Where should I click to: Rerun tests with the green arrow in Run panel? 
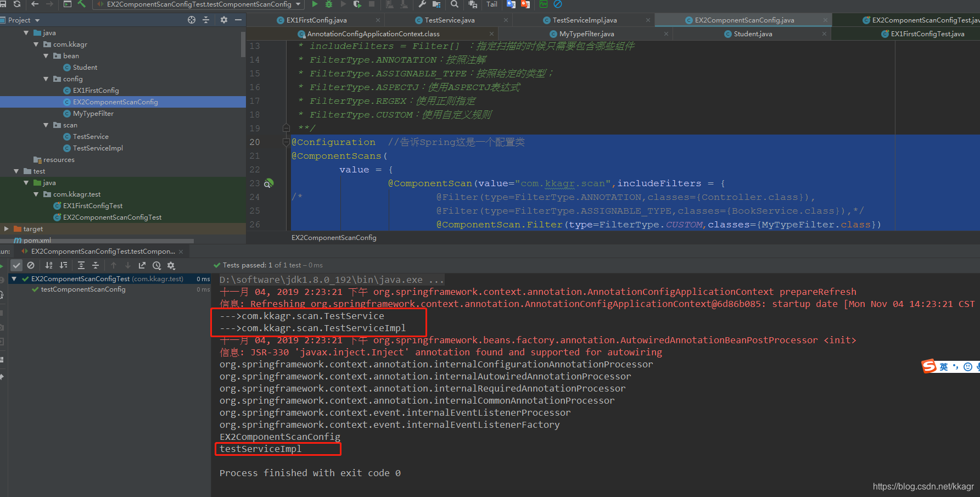click(x=2, y=265)
